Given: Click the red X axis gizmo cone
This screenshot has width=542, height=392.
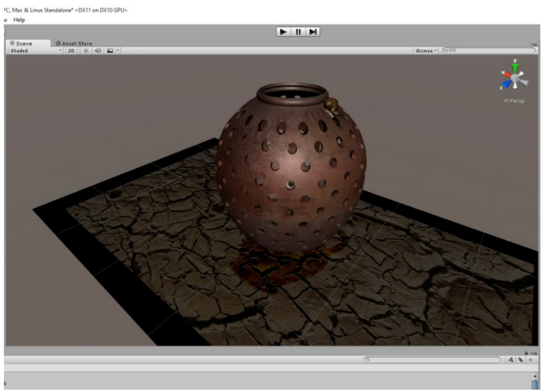Looking at the screenshot, I should 508,74.
